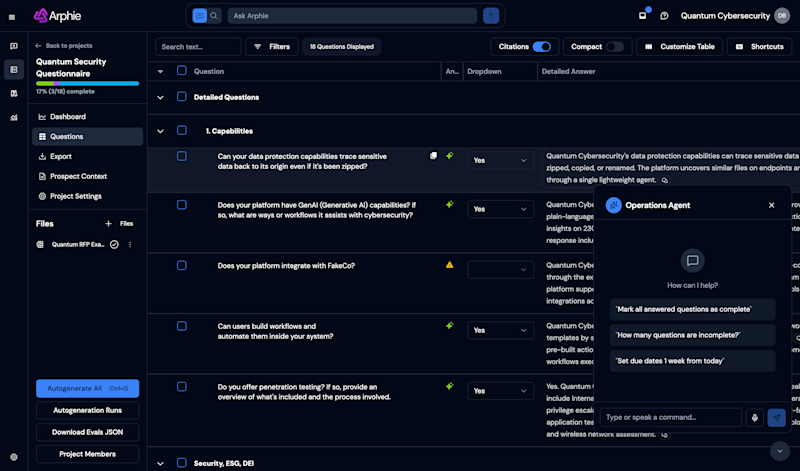The height and width of the screenshot is (471, 800).
Task: Open the help chat icon in header
Action: click(x=664, y=16)
